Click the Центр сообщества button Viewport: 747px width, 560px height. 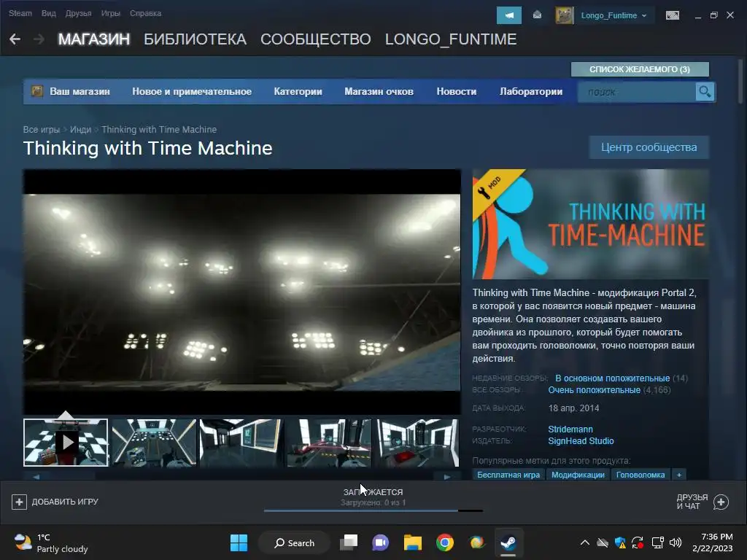[x=649, y=147]
